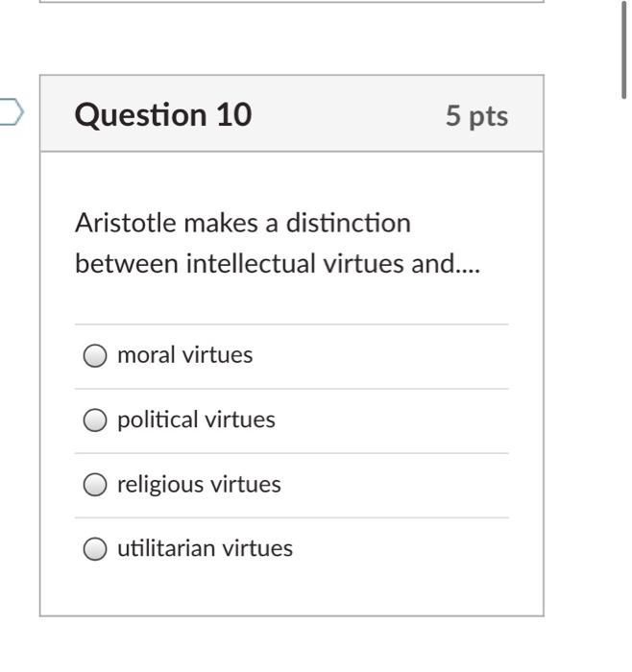Click the word "Aristotle" in the prompt
This screenshot has height=672, width=632.
[126, 223]
